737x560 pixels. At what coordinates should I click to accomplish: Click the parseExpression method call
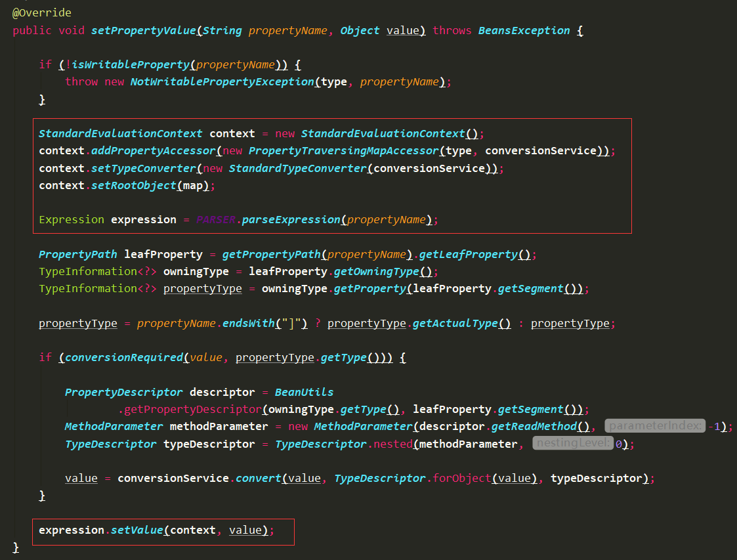(x=291, y=220)
